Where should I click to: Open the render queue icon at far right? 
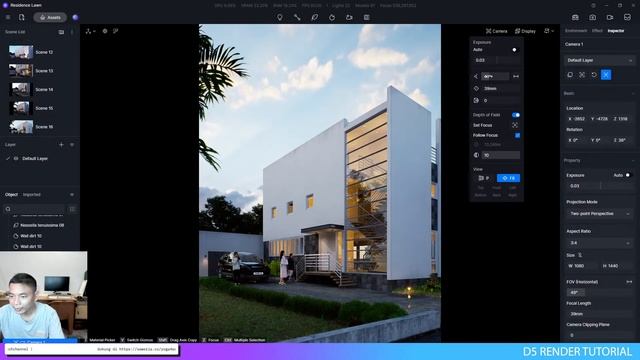click(627, 18)
